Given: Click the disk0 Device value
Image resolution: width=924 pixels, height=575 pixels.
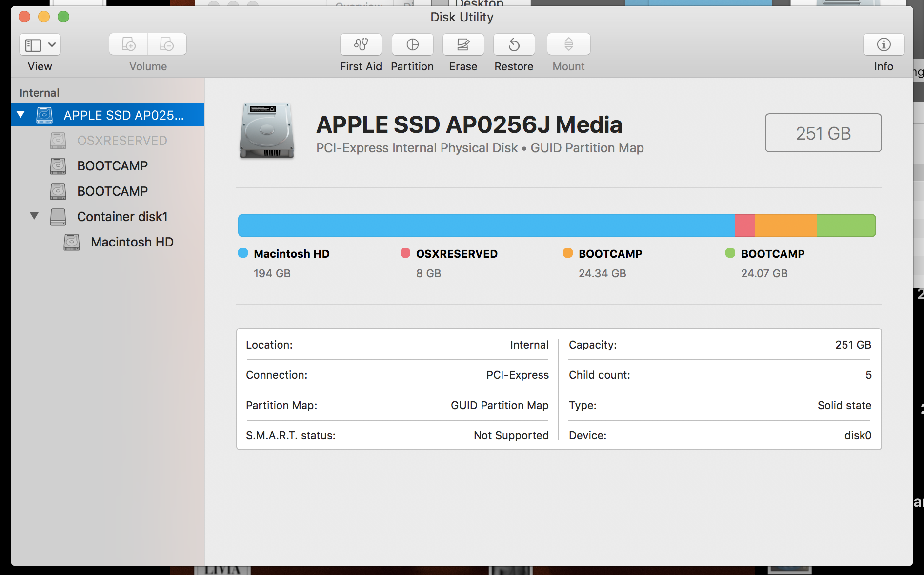Looking at the screenshot, I should coord(857,435).
